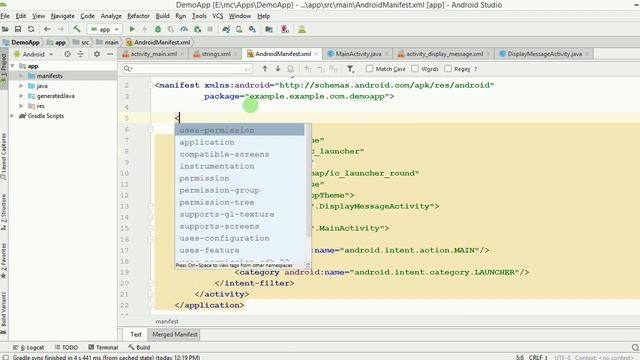Switch to MainActivity.java tab
The width and height of the screenshot is (640, 360).
(x=358, y=54)
